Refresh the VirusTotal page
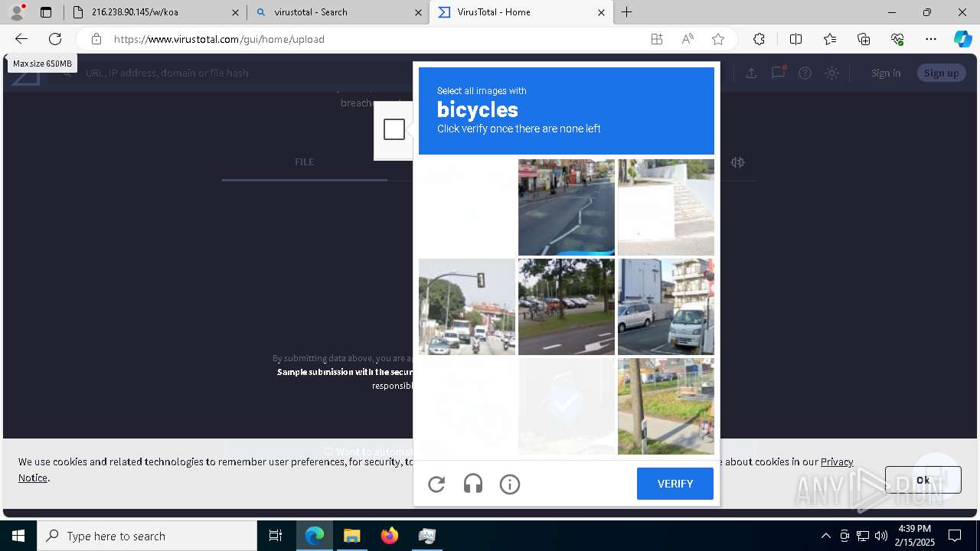The height and width of the screenshot is (551, 980). pos(55,39)
